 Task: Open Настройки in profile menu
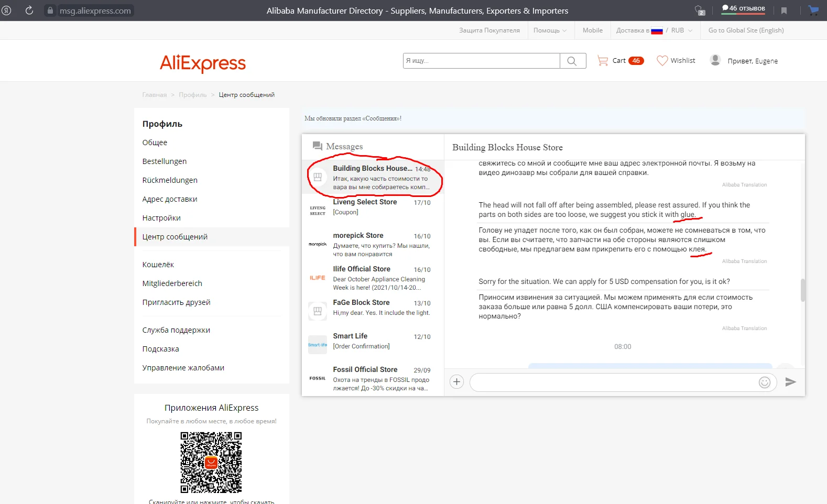click(161, 218)
